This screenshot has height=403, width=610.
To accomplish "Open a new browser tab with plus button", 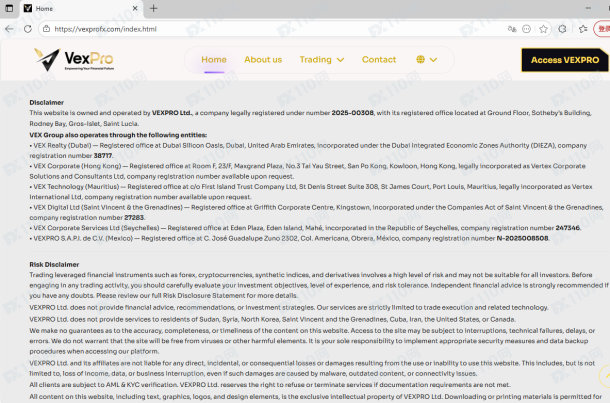I will 153,8.
